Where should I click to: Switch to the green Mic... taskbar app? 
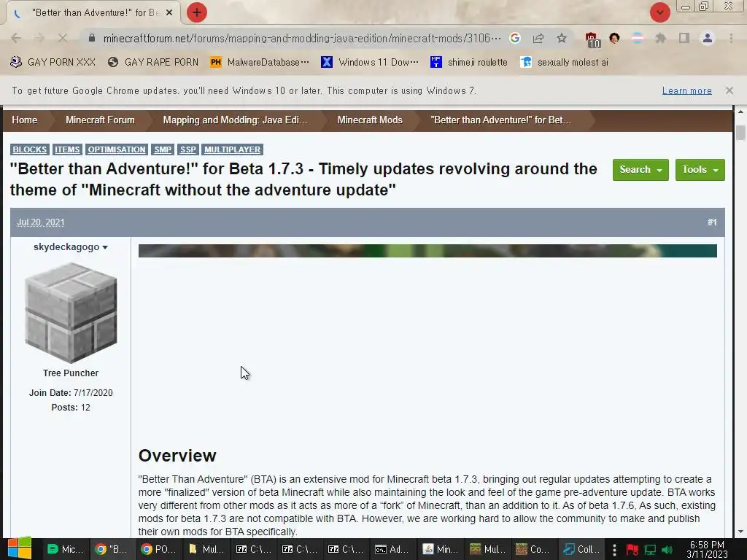[65, 549]
